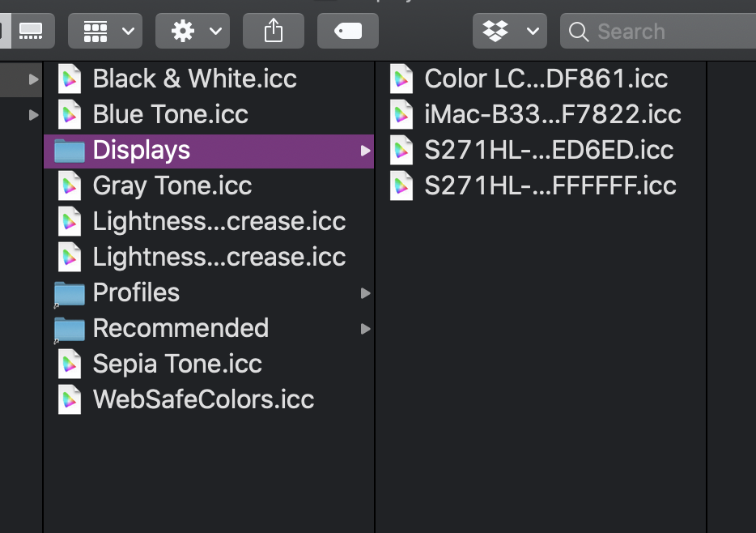
Task: Open the Share toolbar button
Action: point(274,31)
